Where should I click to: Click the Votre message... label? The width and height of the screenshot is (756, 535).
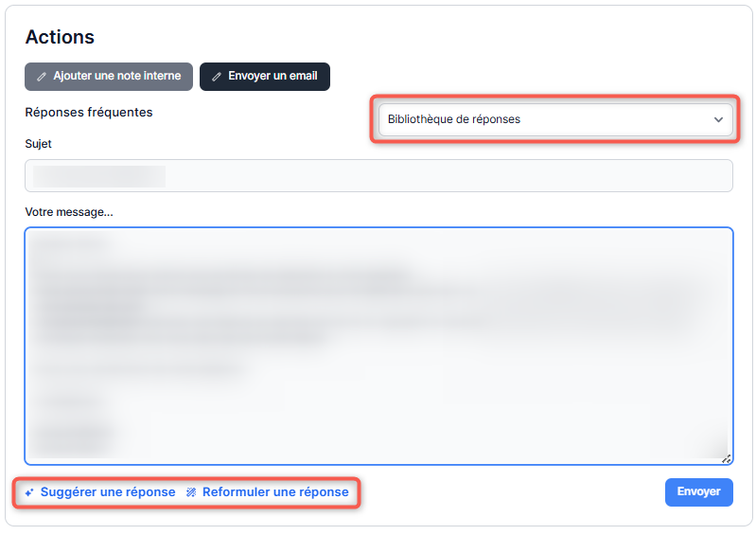tap(69, 212)
